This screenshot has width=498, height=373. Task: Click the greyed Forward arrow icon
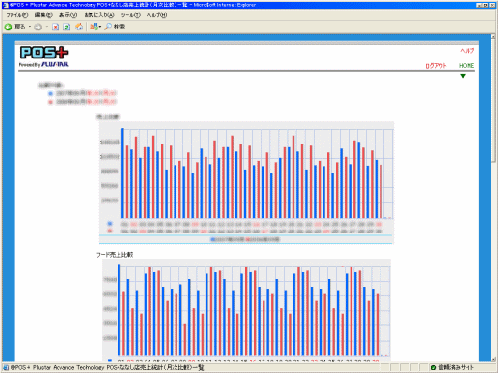tap(38, 27)
